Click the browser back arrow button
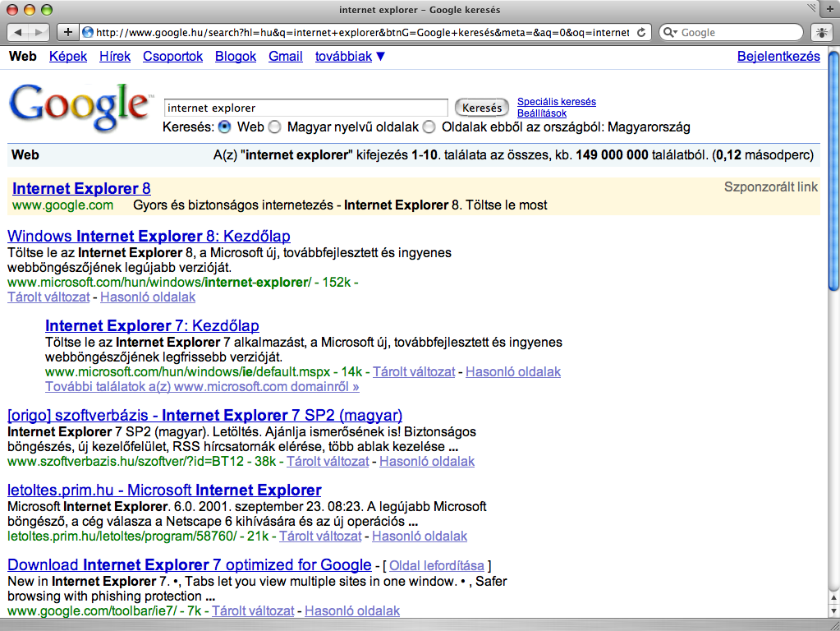Viewport: 840px width, 631px height. [x=20, y=32]
